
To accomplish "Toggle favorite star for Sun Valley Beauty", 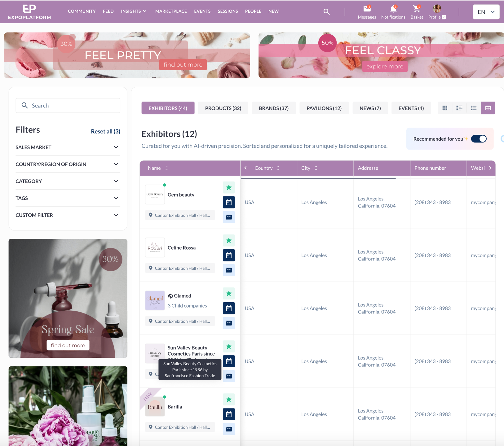I will coord(229,346).
